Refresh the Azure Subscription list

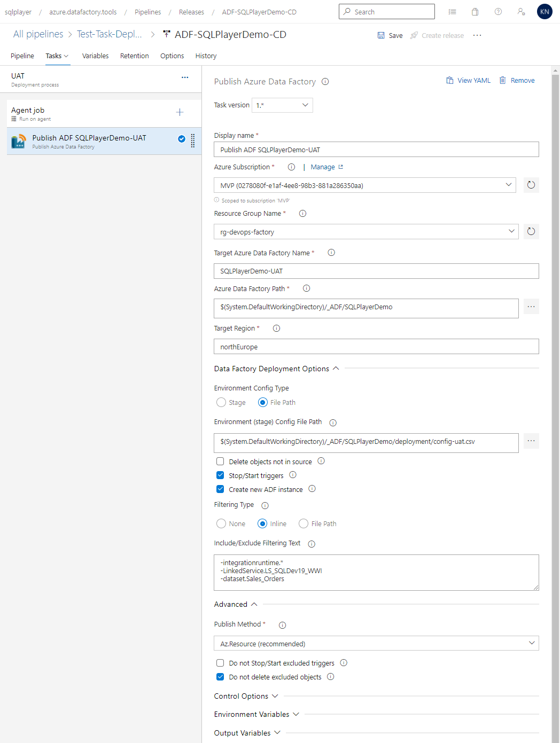[x=531, y=185]
